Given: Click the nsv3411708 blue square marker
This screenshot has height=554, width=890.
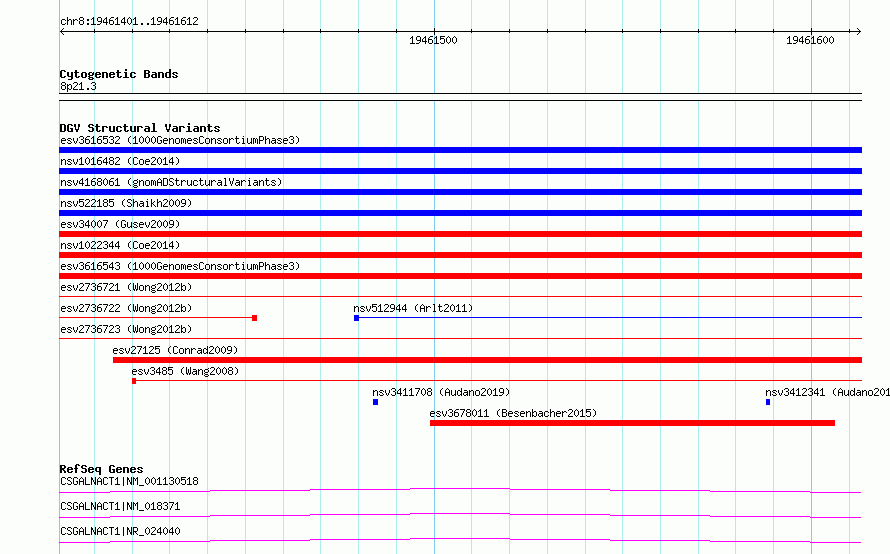Looking at the screenshot, I should (x=375, y=402).
